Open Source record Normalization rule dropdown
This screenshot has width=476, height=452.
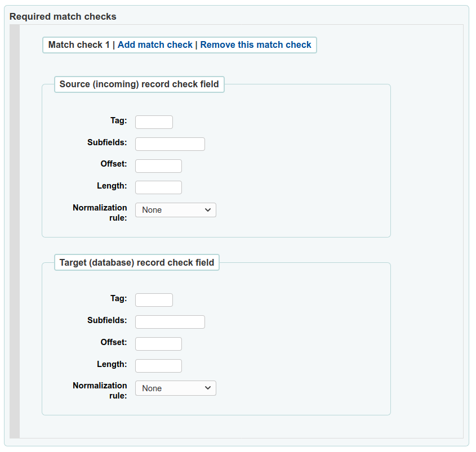point(176,210)
